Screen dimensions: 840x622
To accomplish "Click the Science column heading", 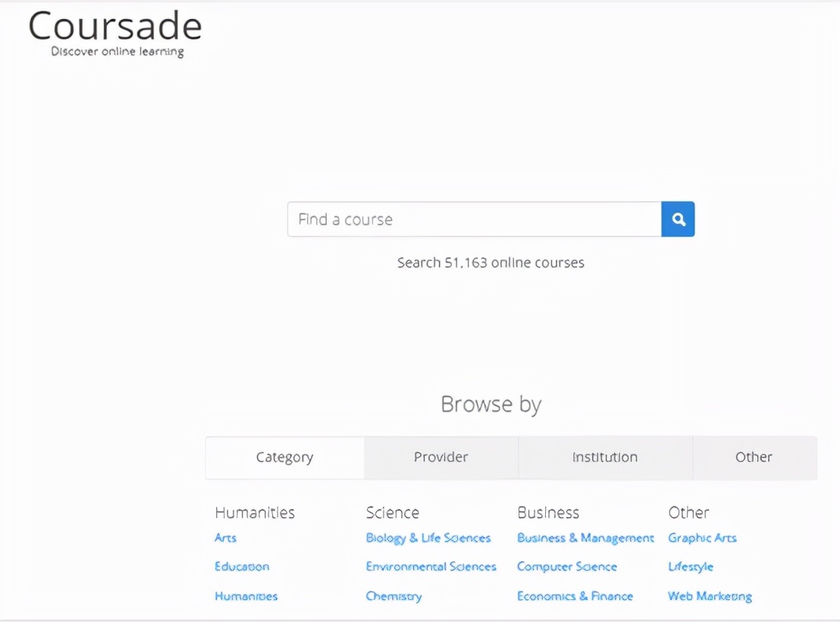I will click(393, 513).
